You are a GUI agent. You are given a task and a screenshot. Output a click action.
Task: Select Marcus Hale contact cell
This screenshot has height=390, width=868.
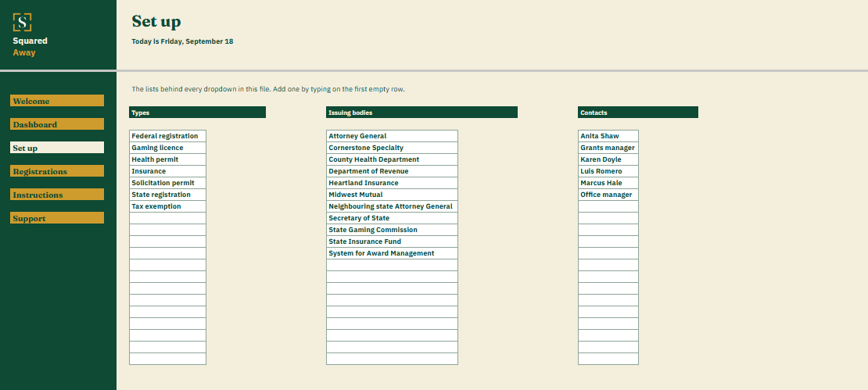coord(608,183)
